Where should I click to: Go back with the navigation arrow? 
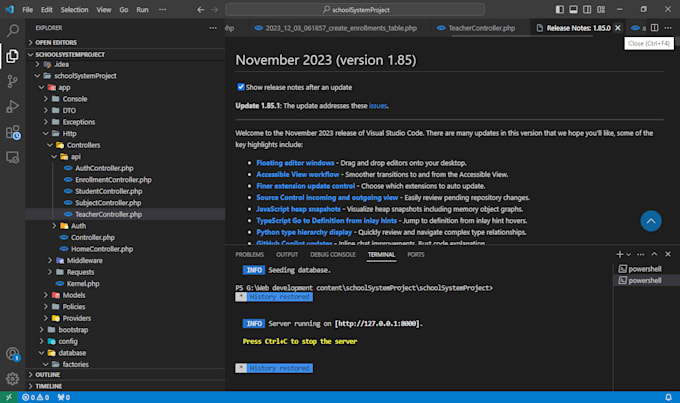coord(200,10)
